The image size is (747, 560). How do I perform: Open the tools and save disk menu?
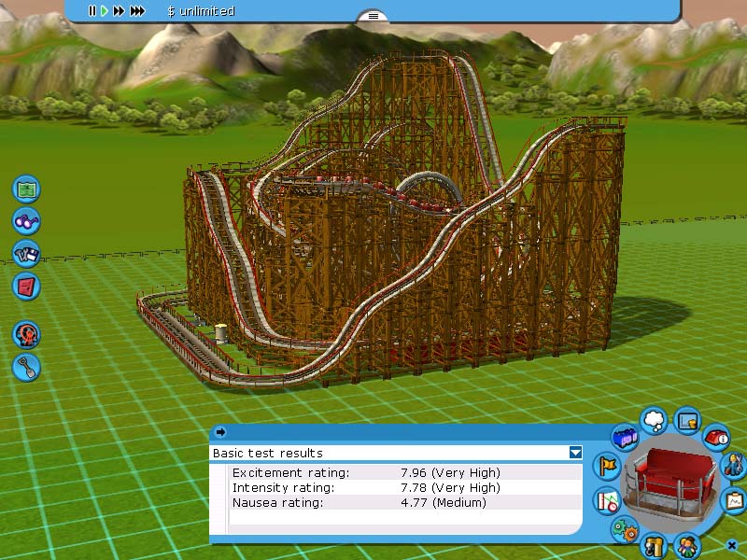click(27, 254)
